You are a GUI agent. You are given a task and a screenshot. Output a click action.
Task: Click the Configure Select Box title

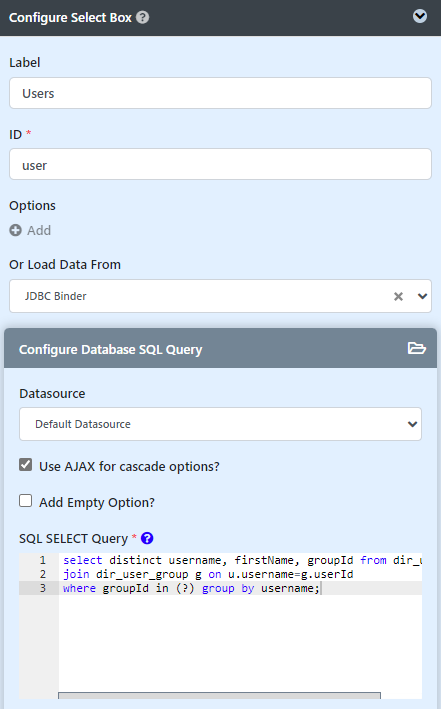click(x=70, y=18)
